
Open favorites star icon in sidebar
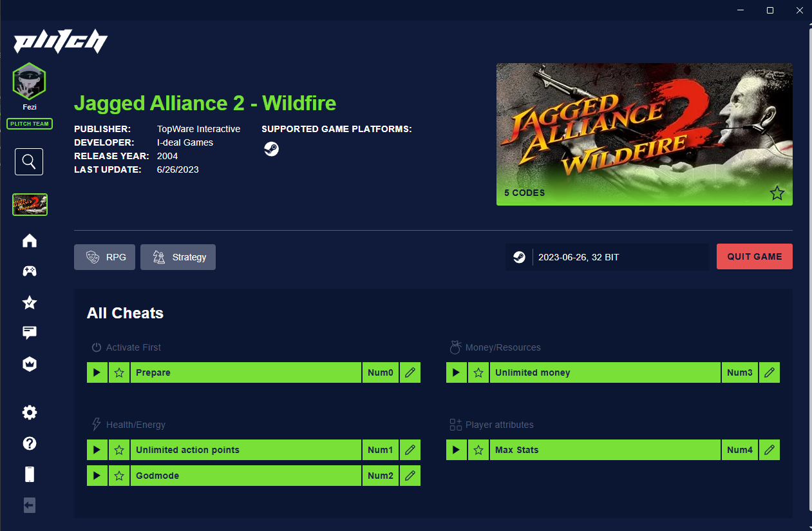30,302
